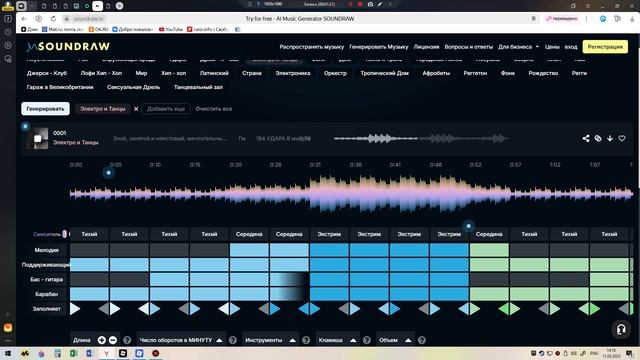Open Вопросы и ответы page
Viewport: 640px width, 360px height.
pyautogui.click(x=469, y=47)
